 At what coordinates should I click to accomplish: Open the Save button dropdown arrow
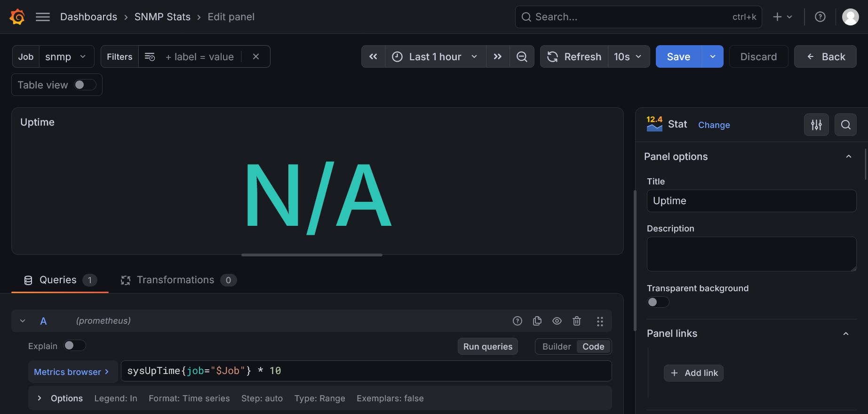point(713,56)
